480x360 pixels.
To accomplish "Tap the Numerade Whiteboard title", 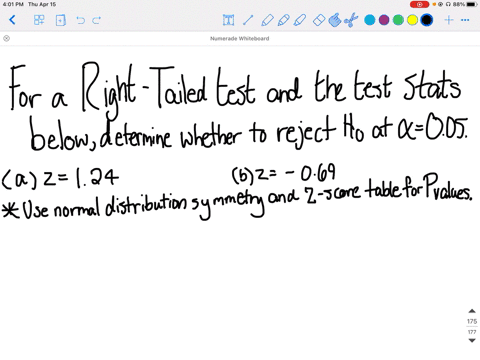I will (x=240, y=38).
